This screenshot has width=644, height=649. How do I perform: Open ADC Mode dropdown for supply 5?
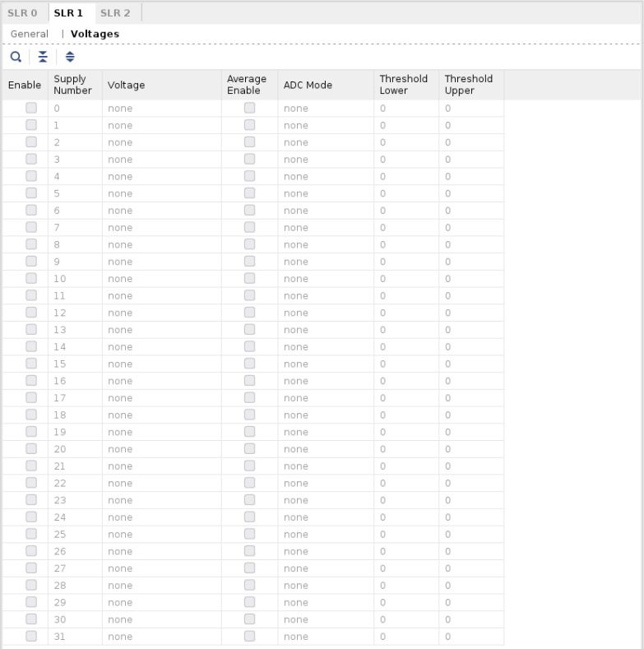[325, 193]
